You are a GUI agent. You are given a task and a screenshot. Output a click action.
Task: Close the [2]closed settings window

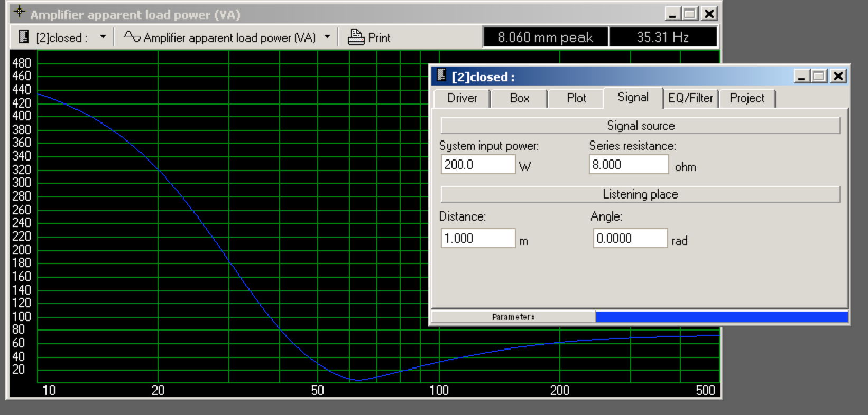tap(838, 77)
